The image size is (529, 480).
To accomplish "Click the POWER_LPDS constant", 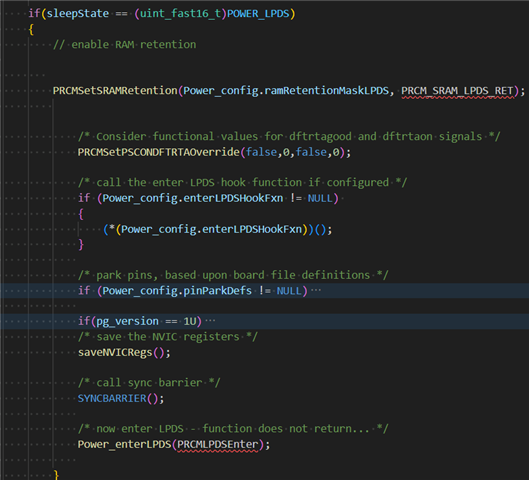I will [x=258, y=13].
